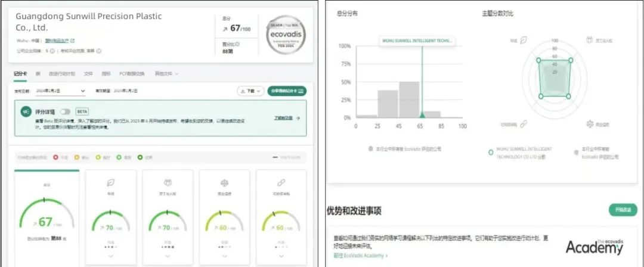Toggle the Wuhu Sunwill radar legend marker
Screen dimensions: 644x267
(491, 153)
